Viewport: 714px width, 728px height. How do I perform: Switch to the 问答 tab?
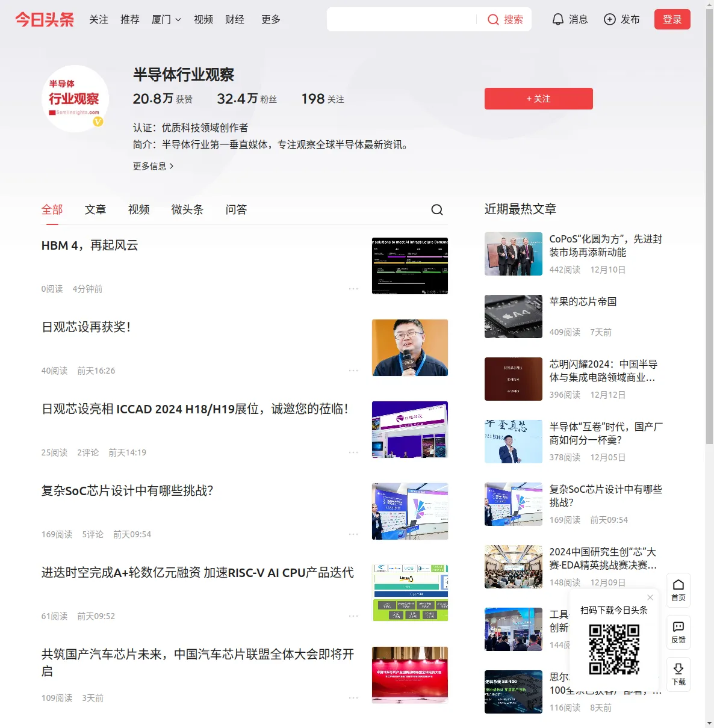(x=237, y=209)
